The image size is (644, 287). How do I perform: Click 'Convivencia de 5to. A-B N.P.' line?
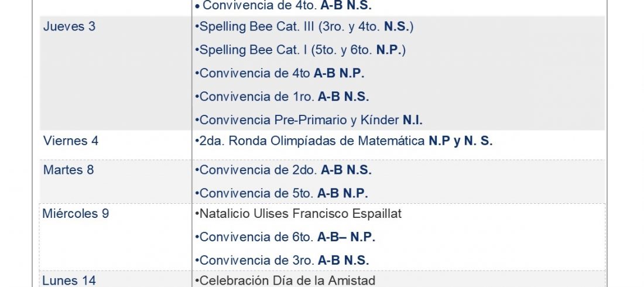pyautogui.click(x=282, y=194)
